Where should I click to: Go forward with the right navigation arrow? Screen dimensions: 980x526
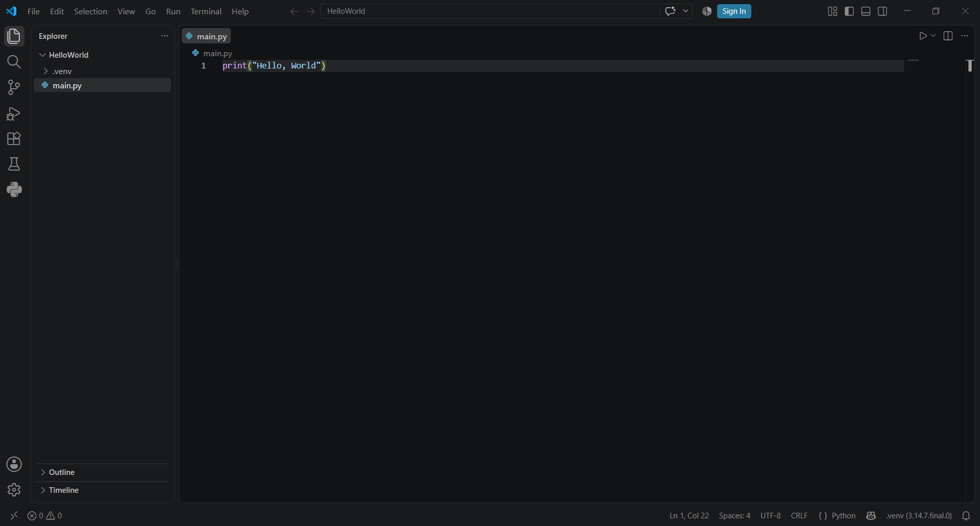click(311, 11)
